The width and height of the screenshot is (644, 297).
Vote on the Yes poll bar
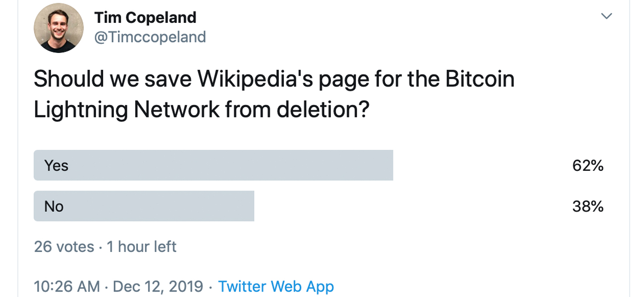tap(213, 165)
